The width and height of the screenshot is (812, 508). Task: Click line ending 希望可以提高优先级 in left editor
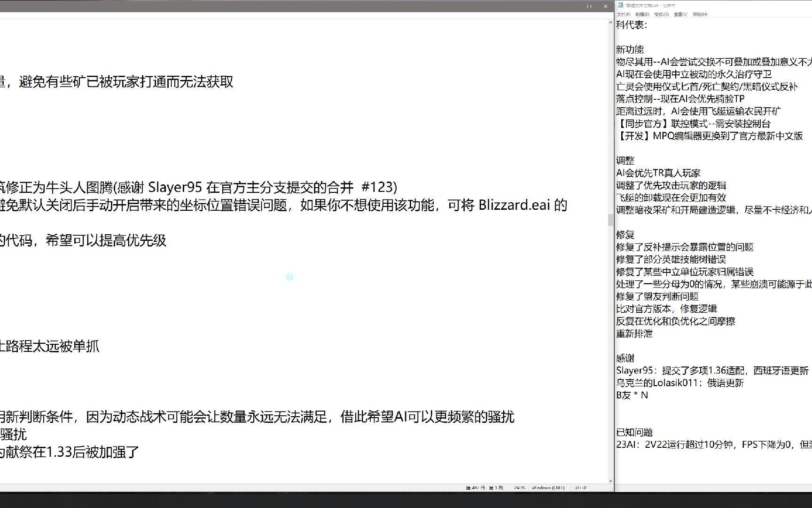point(83,240)
